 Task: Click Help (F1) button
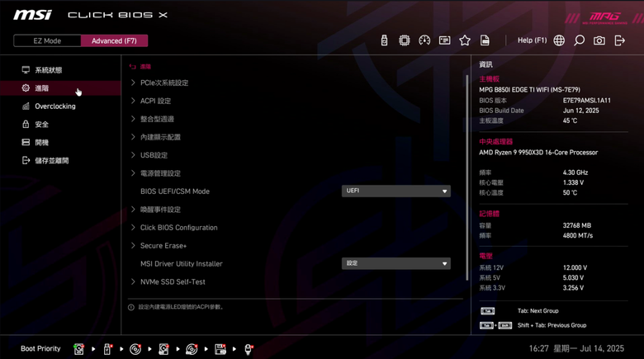tap(532, 40)
